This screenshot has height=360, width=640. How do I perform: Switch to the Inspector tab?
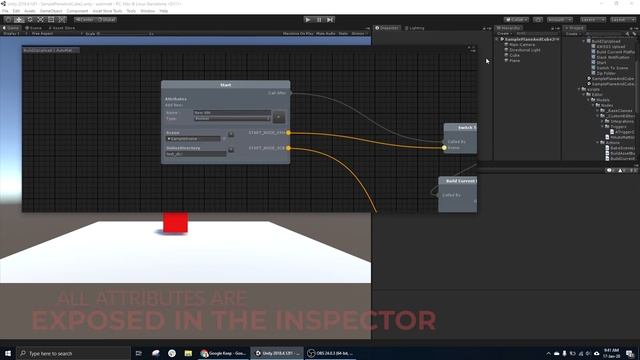[387, 28]
